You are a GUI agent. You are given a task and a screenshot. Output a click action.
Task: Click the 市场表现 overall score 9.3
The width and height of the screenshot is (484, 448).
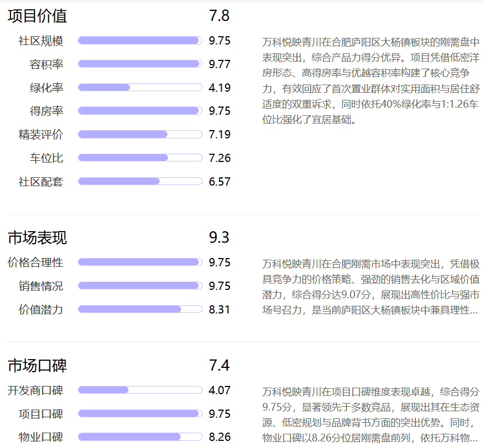[219, 237]
